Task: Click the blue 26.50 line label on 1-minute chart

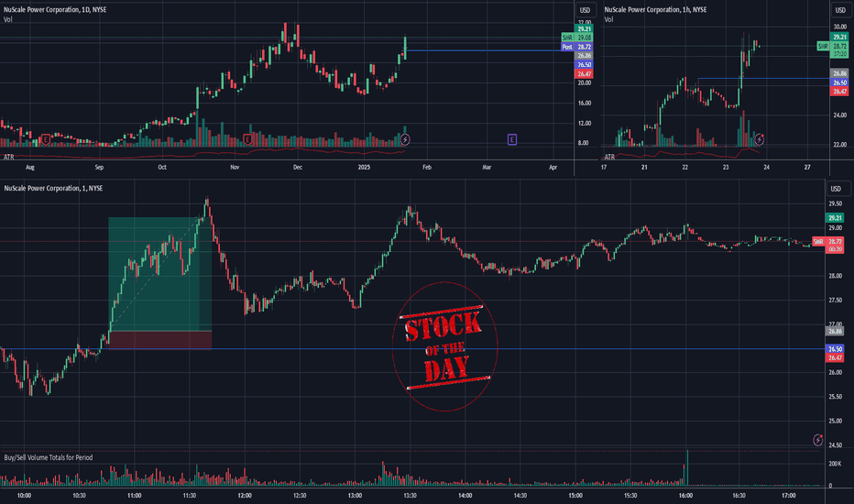Action: click(836, 349)
